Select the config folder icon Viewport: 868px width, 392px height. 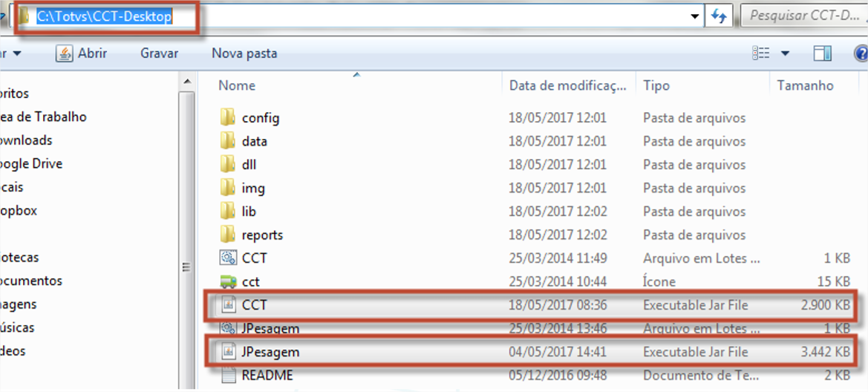tap(227, 117)
